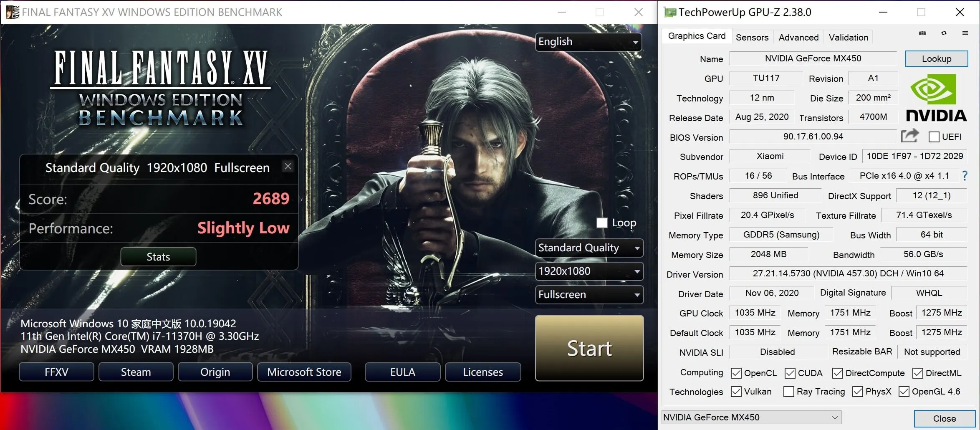The image size is (980, 430).
Task: Click the BIOS Version field 90.17.61.00.94
Action: pyautogui.click(x=813, y=137)
